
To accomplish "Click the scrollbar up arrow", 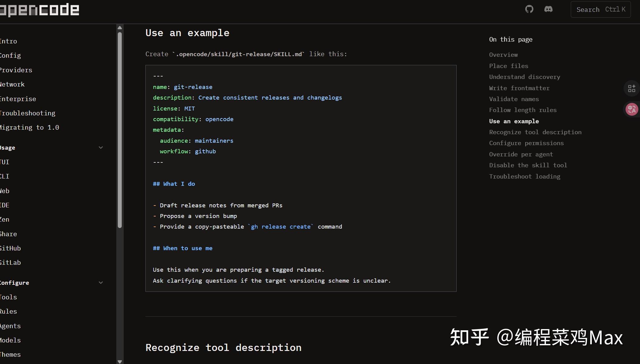I will pos(120,28).
